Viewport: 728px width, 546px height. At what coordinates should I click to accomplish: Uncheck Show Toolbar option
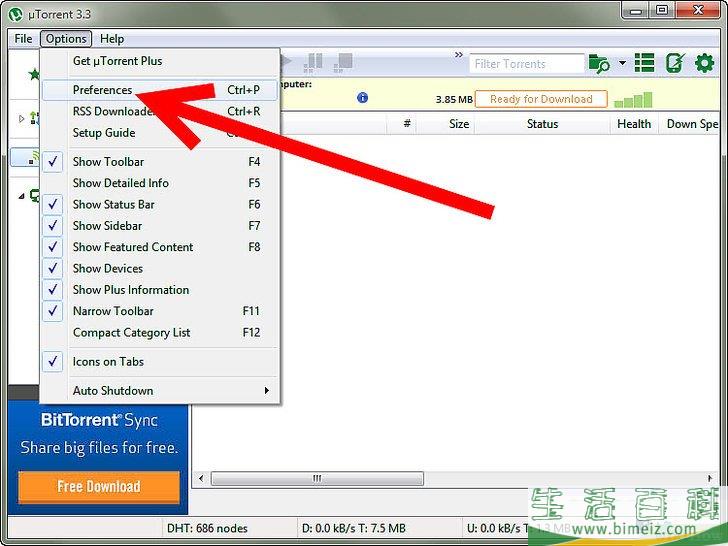click(x=108, y=162)
